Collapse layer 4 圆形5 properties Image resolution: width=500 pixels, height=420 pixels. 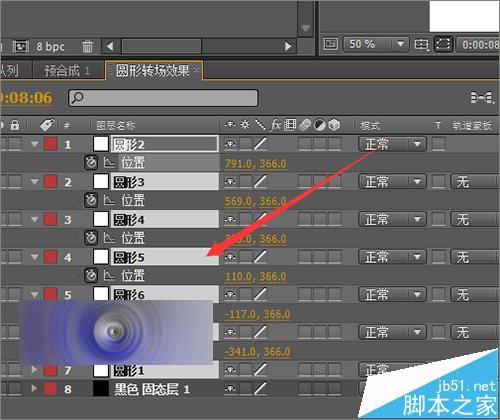(34, 257)
